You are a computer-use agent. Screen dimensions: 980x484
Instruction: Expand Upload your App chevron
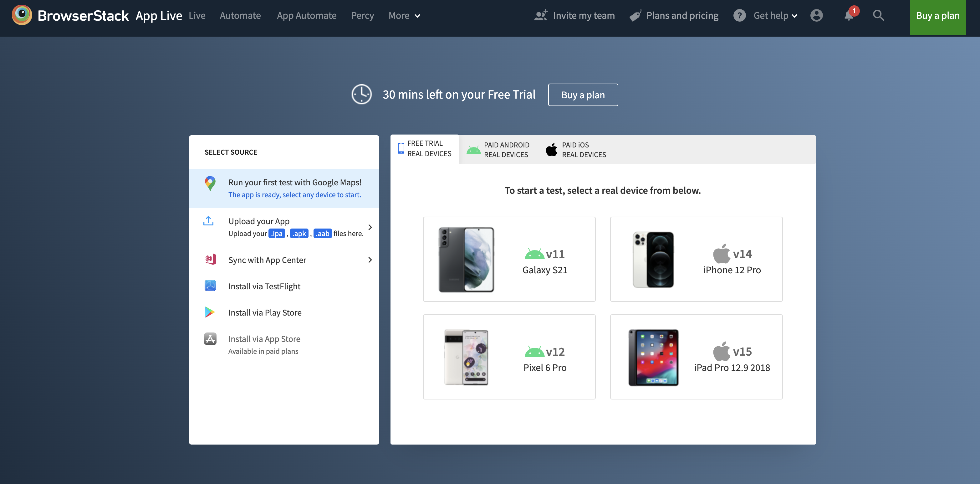370,227
